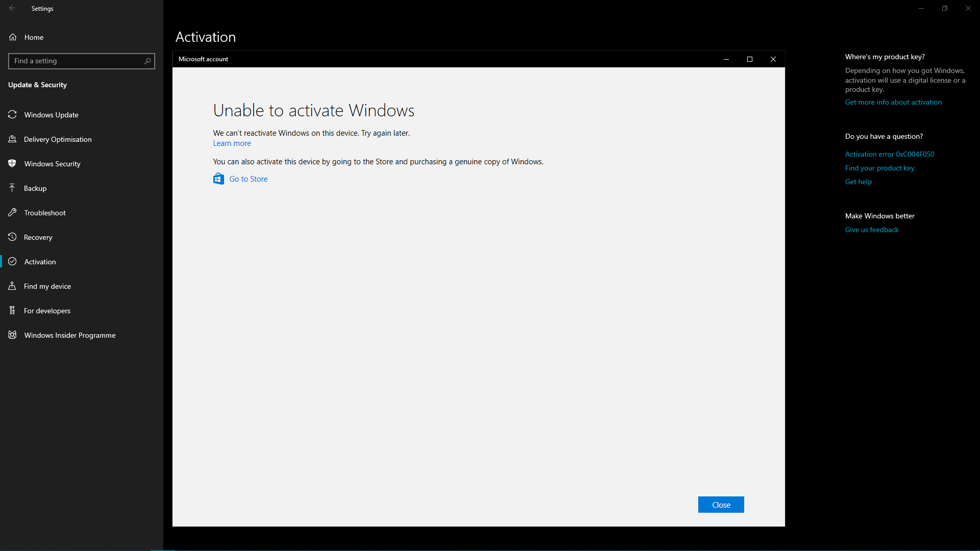The width and height of the screenshot is (980, 551).
Task: Click the Activation page title
Action: [205, 37]
